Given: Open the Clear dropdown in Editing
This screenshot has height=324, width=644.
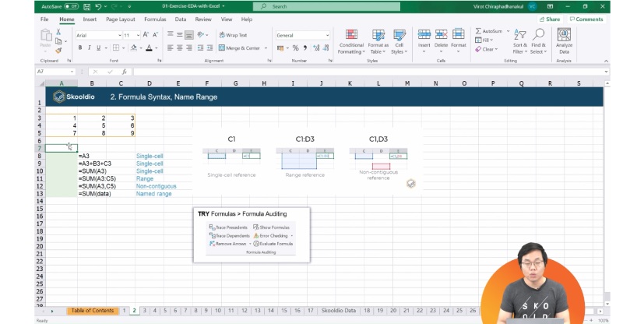Looking at the screenshot, I should (x=486, y=49).
